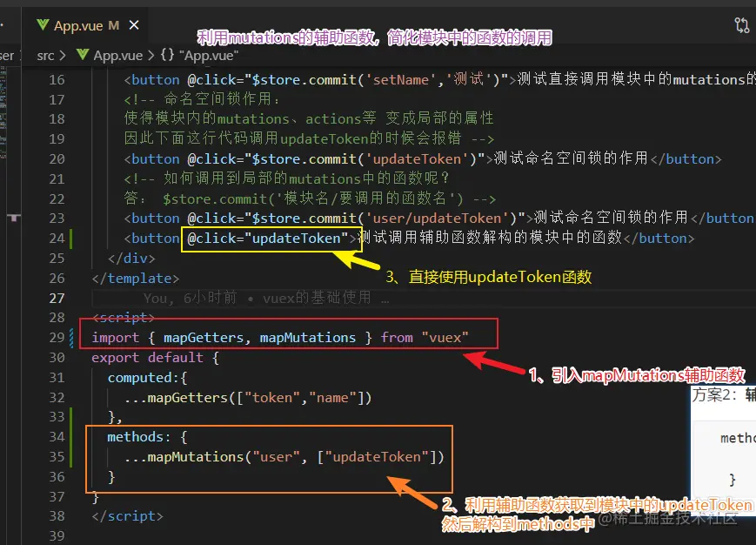The height and width of the screenshot is (545, 756).
Task: Click line number 29 in the gutter
Action: (x=57, y=338)
